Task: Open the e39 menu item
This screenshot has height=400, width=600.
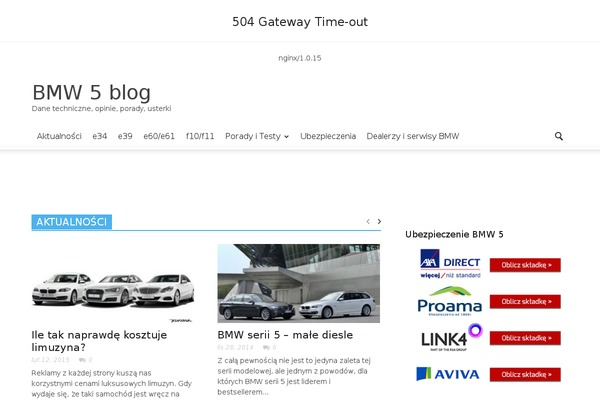Action: 125,136
